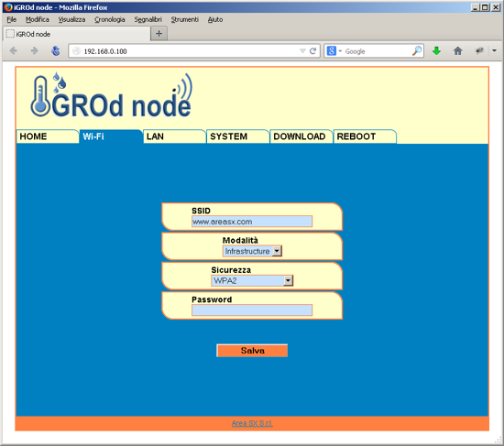The image size is (504, 446).
Task: Click the iGROd node thermometer logo
Action: (x=111, y=96)
